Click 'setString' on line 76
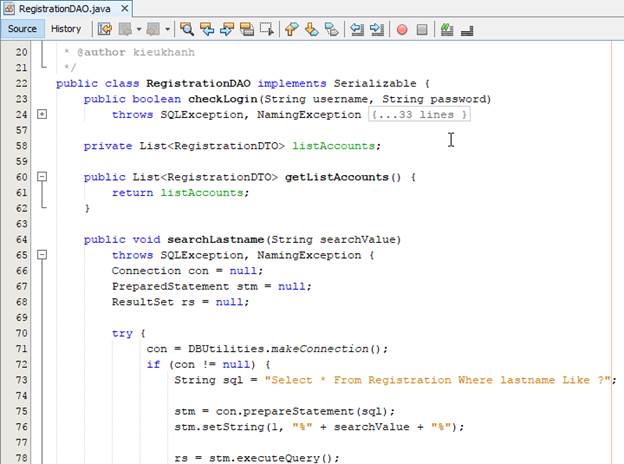The image size is (624, 464). tap(233, 427)
